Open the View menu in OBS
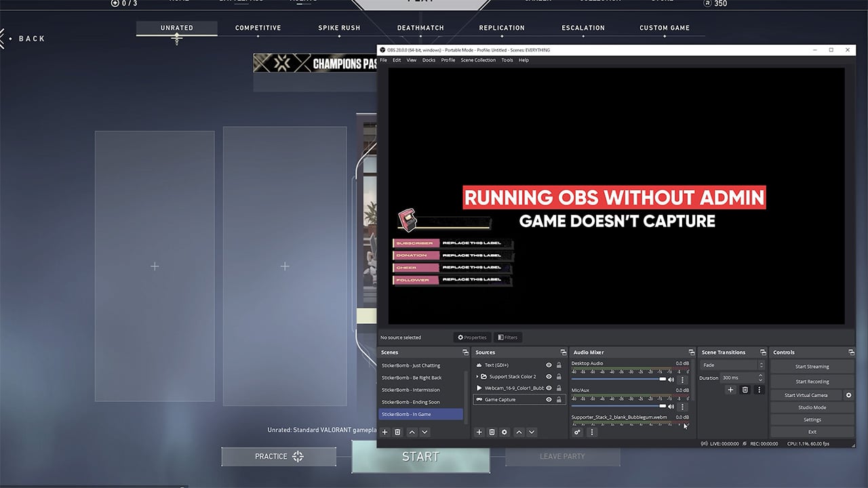The image size is (868, 488). tap(412, 60)
